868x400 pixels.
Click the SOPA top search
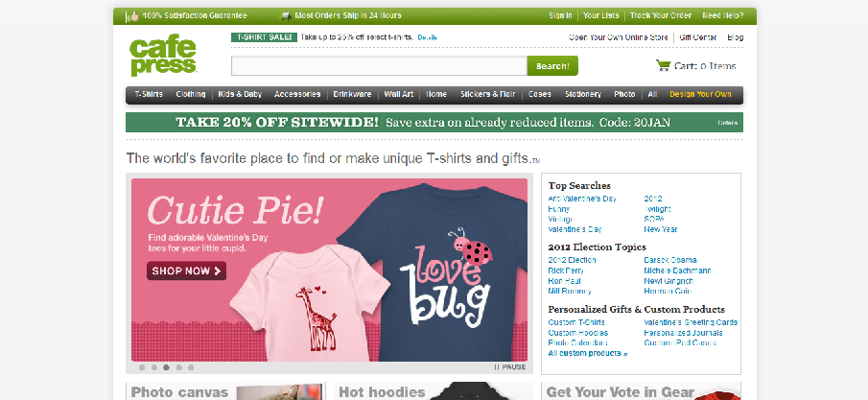[x=654, y=219]
